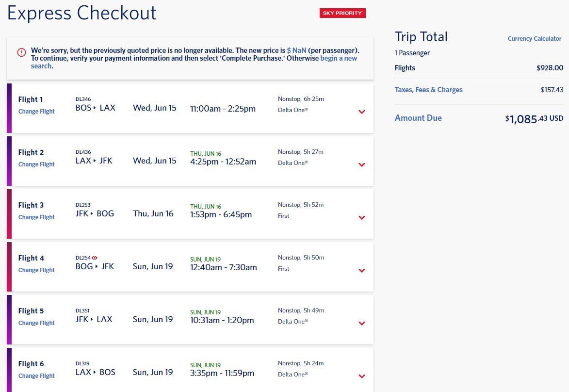This screenshot has height=392, width=569.
Task: Click the red alert icon in the warning banner
Action: pos(21,52)
